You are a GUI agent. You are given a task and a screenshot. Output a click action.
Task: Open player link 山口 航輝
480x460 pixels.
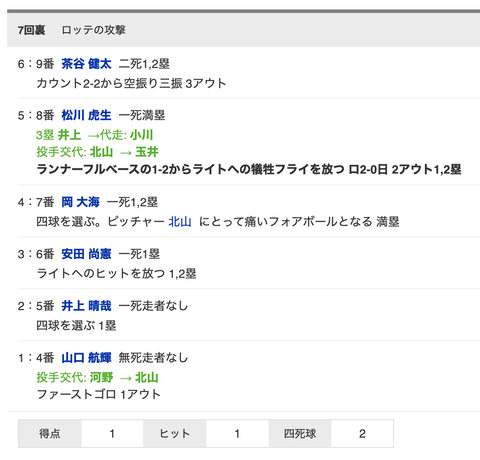[x=86, y=358]
